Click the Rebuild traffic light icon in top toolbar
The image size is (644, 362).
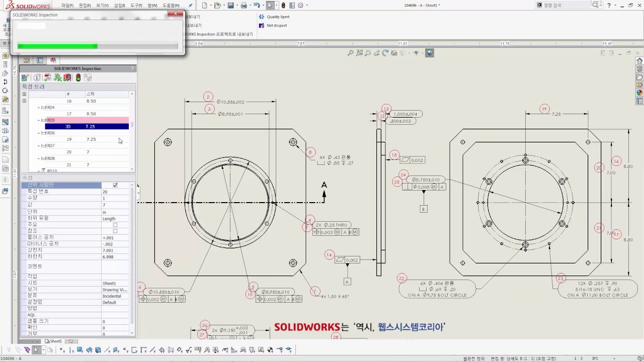[x=283, y=6]
